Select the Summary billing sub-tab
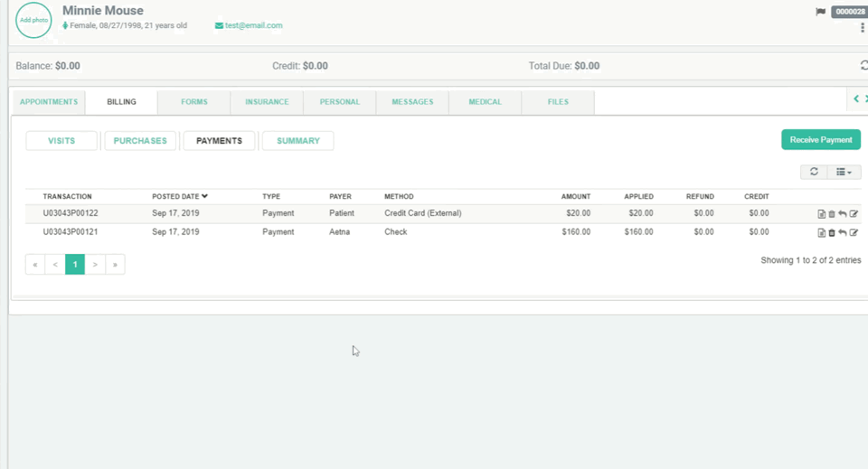 click(297, 141)
